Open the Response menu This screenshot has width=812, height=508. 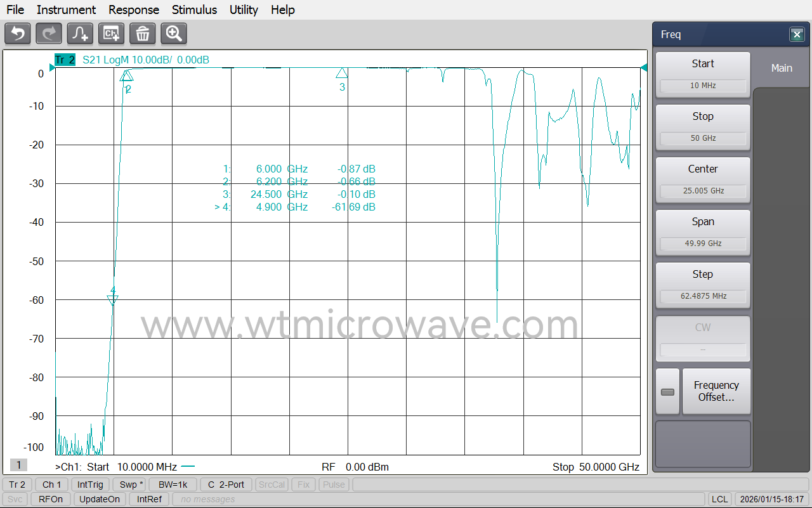[x=133, y=10]
